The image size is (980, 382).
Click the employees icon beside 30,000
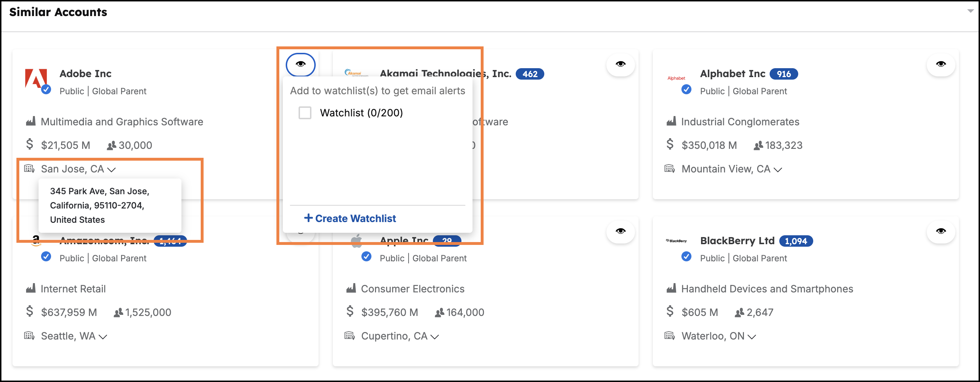(111, 146)
